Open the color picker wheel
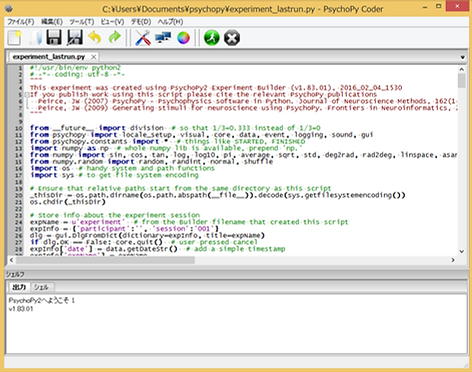 click(x=183, y=38)
